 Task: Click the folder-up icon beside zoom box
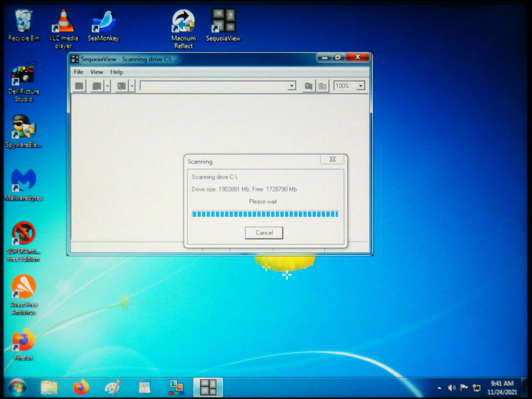click(x=322, y=86)
